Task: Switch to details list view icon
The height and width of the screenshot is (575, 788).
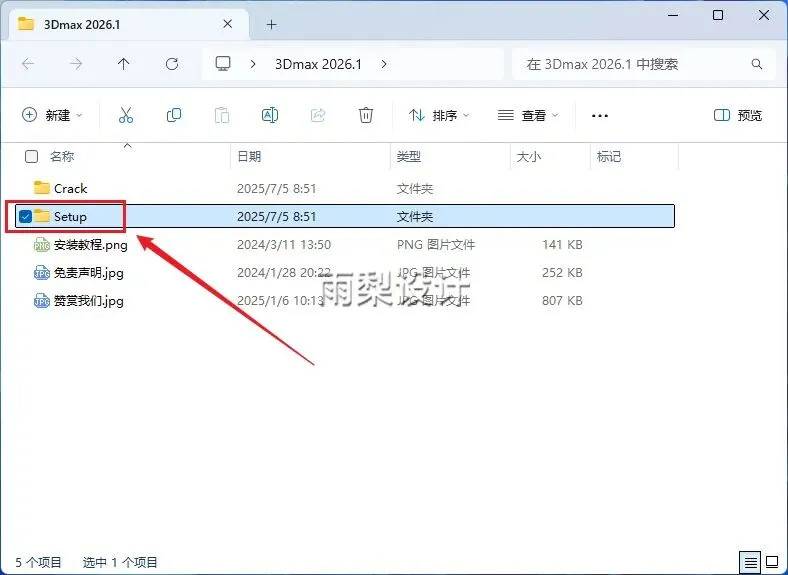Action: (750, 562)
